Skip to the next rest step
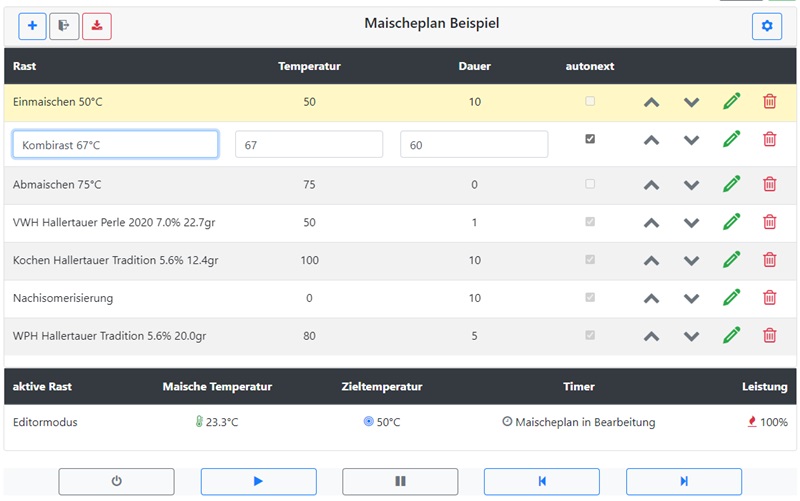The image size is (800, 501). pos(684,481)
